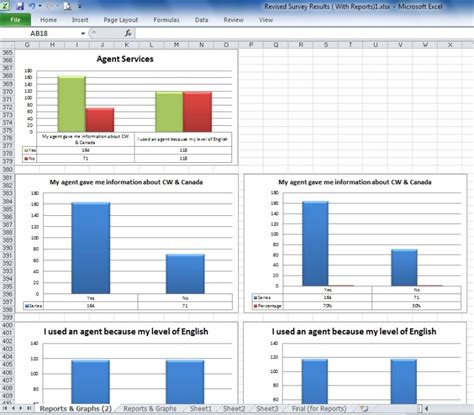Expand the Name Box dropdown arrow
474x415 pixels.
click(x=83, y=33)
